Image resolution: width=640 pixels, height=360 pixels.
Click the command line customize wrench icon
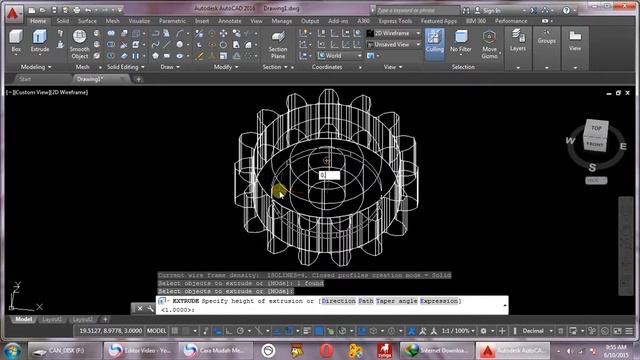(x=150, y=309)
